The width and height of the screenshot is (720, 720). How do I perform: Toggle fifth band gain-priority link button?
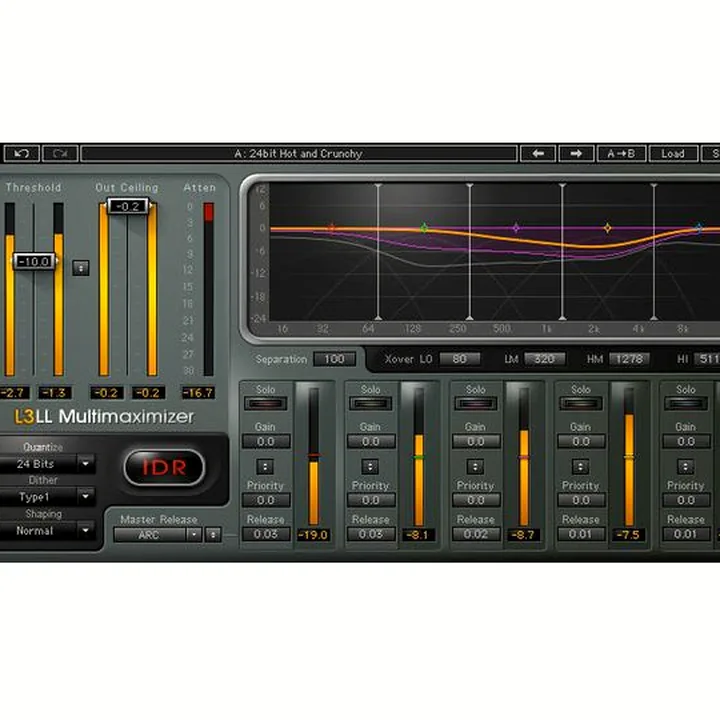[686, 467]
